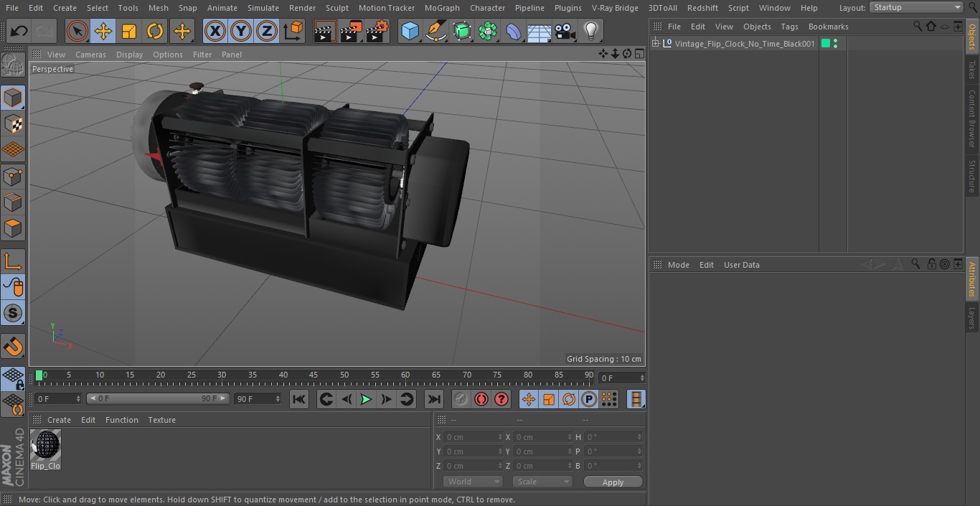This screenshot has width=980, height=506.
Task: Click the preview range slider bar
Action: tap(158, 398)
